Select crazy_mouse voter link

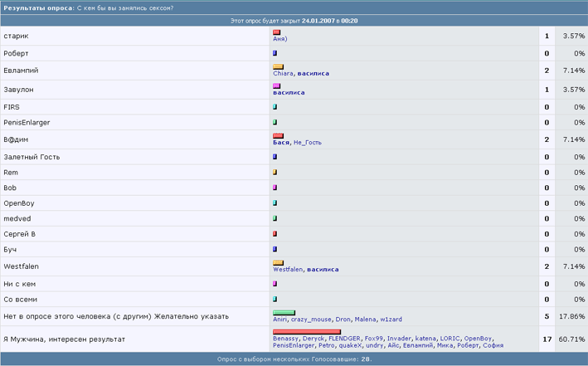pyautogui.click(x=312, y=320)
